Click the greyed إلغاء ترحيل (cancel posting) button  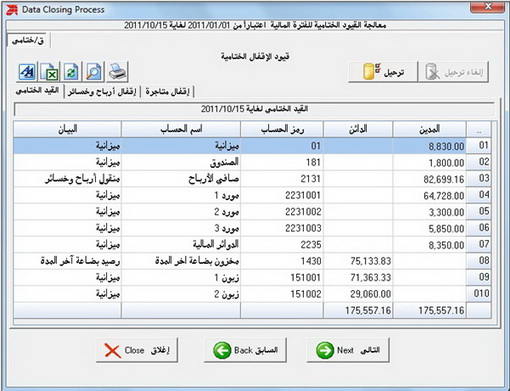[454, 72]
